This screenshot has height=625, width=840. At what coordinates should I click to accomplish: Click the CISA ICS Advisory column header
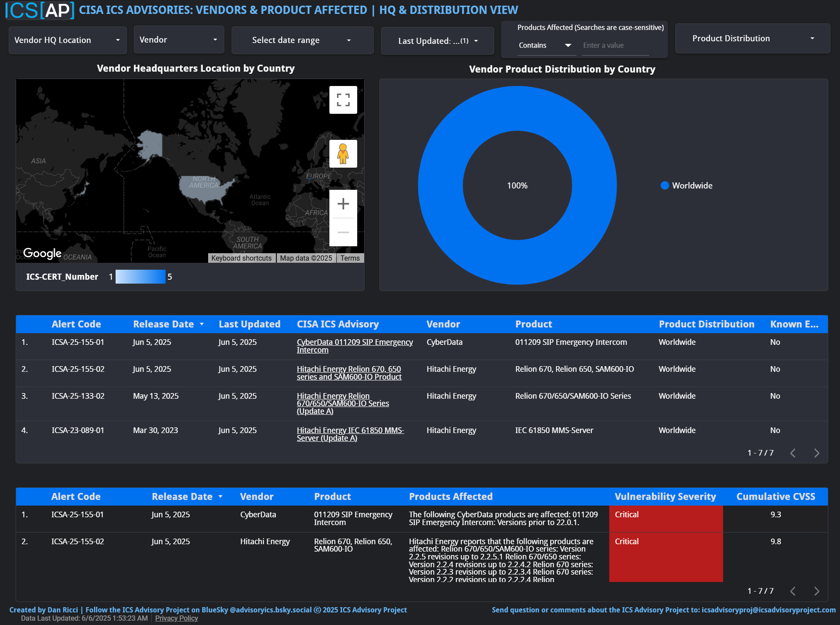(x=338, y=324)
